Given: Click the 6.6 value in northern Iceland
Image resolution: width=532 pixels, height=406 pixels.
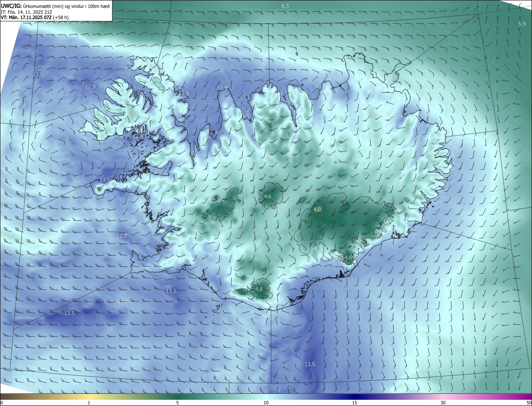Looking at the screenshot, I should point(289,135).
